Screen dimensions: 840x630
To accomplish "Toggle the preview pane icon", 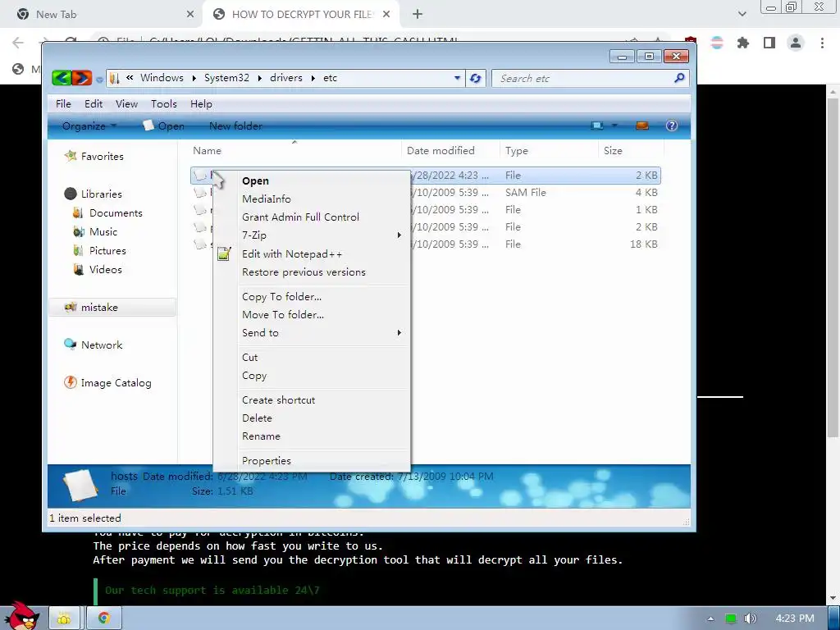I will (x=641, y=126).
